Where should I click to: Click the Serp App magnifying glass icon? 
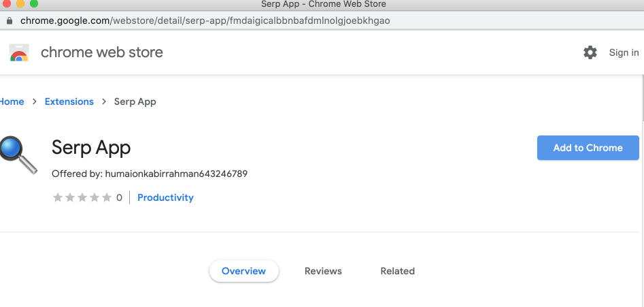[x=18, y=155]
